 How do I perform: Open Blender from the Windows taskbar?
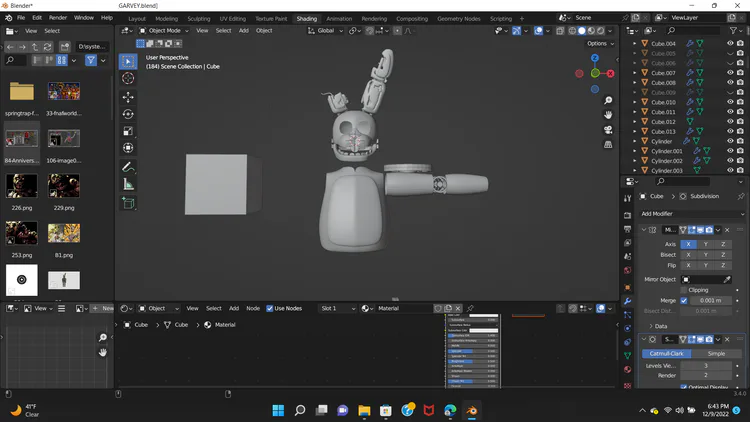click(x=472, y=411)
